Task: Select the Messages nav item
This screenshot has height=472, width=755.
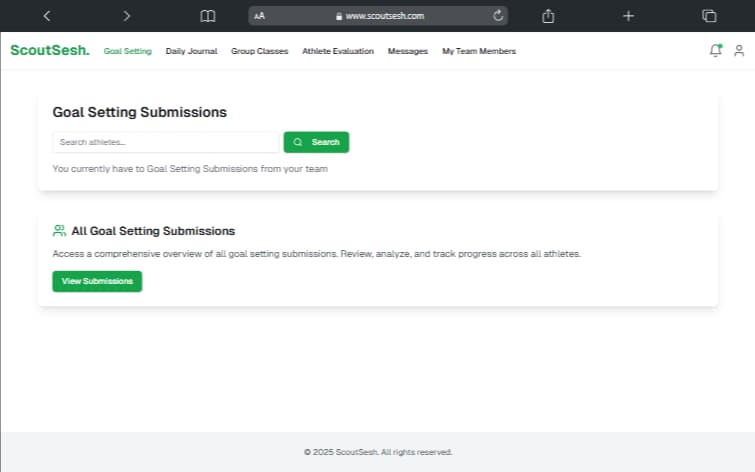Action: [408, 51]
